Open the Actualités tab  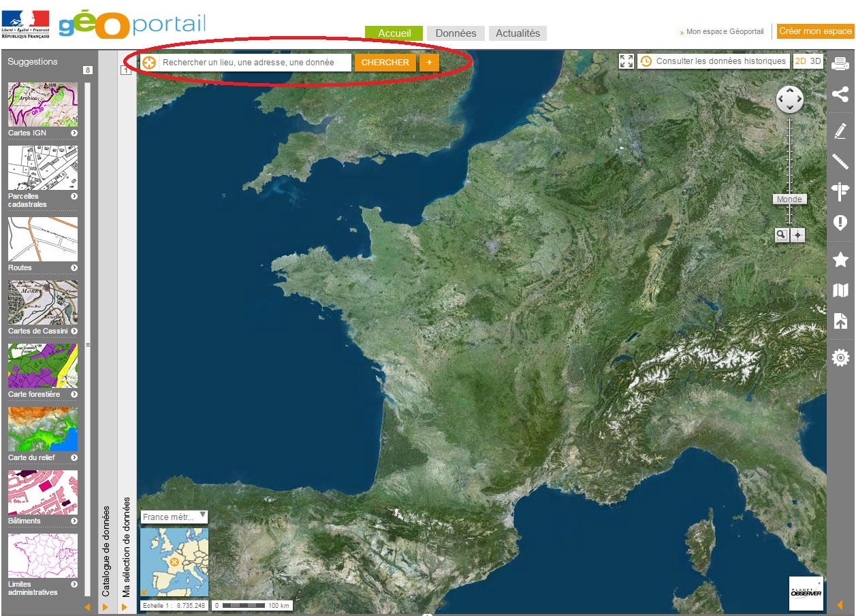click(518, 33)
